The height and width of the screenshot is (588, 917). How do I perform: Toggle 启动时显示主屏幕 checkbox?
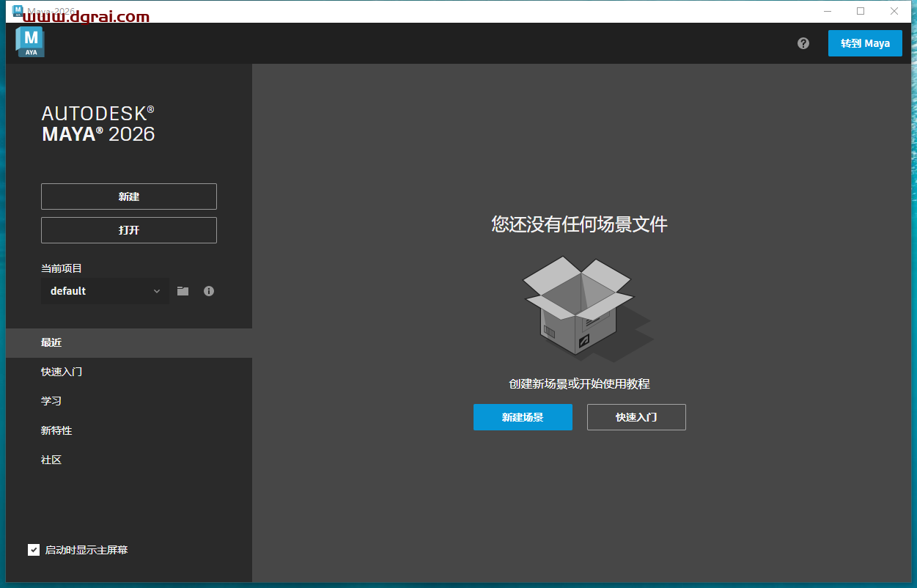34,550
